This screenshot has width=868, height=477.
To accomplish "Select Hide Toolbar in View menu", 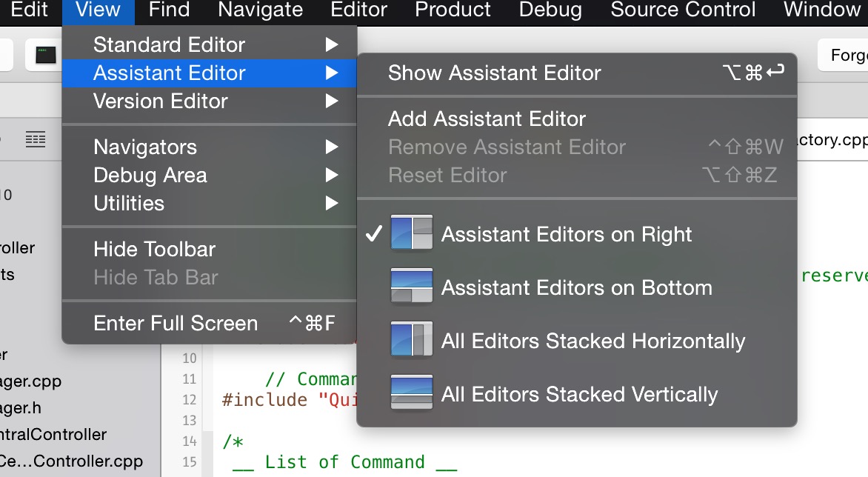I will click(154, 249).
